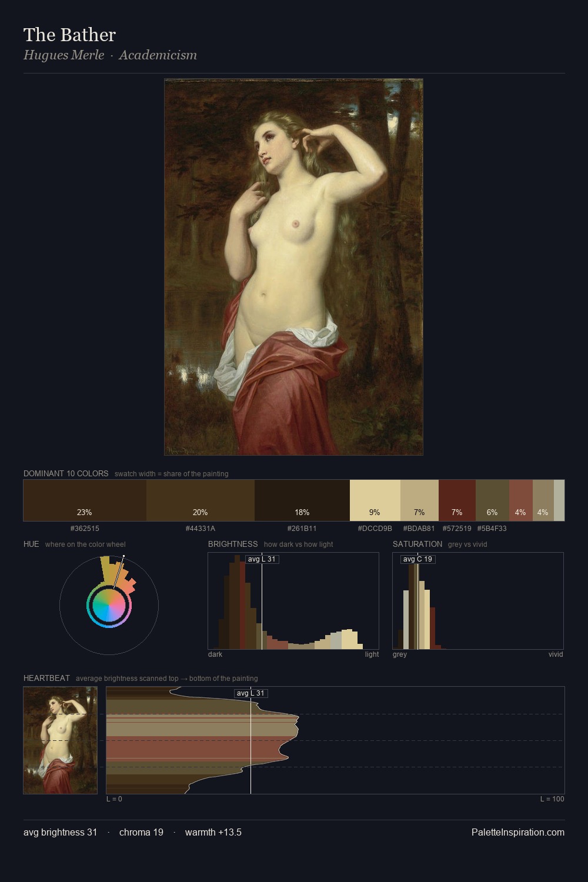Click the 'avg C 19' marker in Saturation chart

[418, 559]
